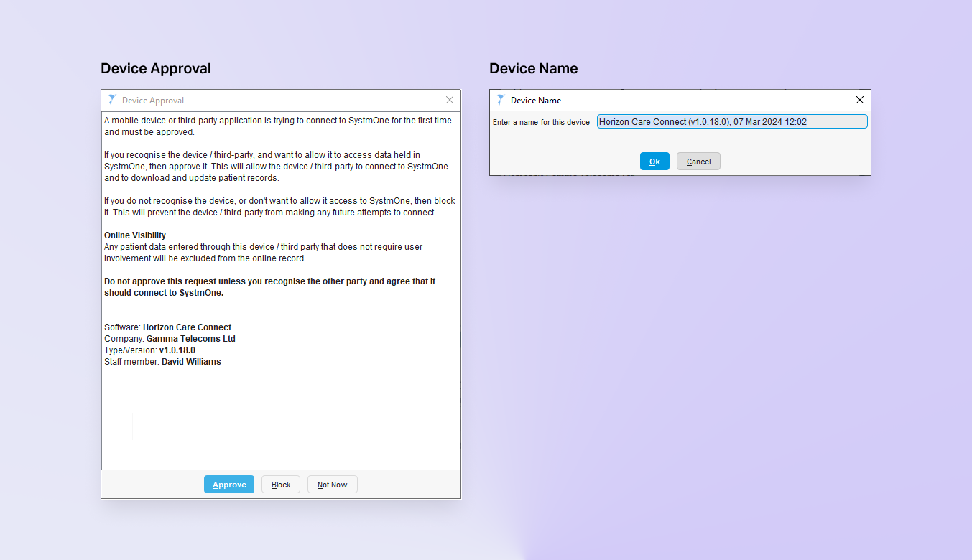Click the Device Approval window title text

pyautogui.click(x=153, y=101)
